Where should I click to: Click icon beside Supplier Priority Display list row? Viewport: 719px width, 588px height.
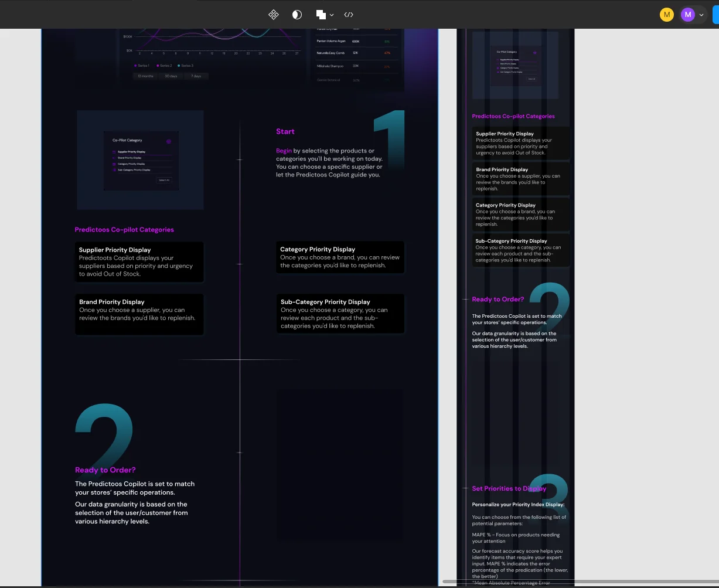(x=114, y=152)
